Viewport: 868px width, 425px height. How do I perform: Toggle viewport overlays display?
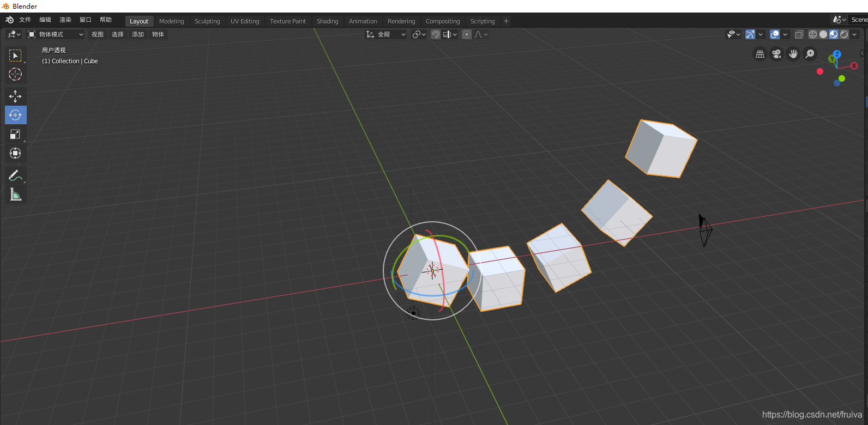(x=775, y=34)
